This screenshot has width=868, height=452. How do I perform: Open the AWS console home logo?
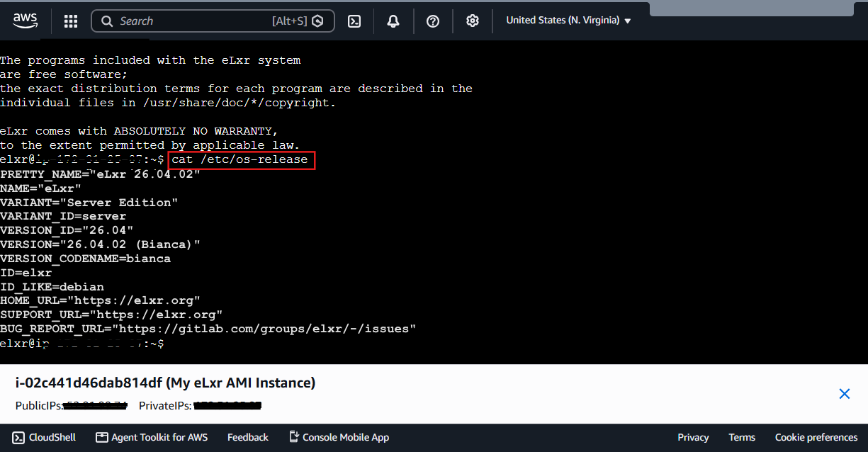[25, 21]
